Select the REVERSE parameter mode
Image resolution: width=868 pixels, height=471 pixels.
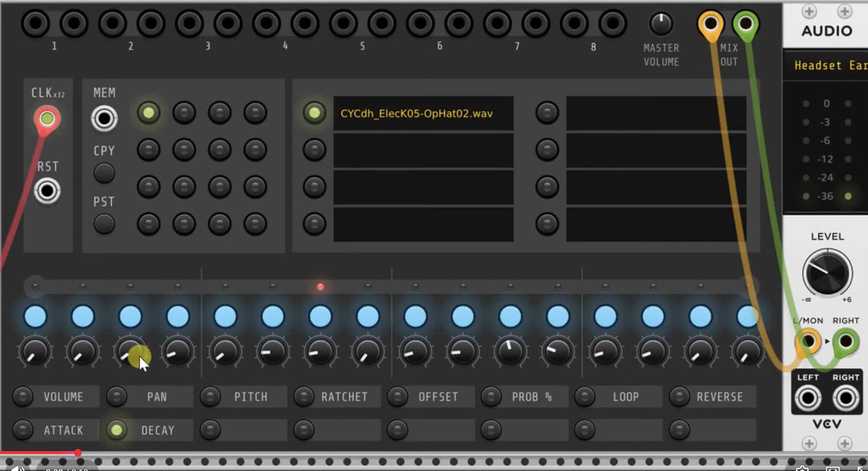coord(679,396)
